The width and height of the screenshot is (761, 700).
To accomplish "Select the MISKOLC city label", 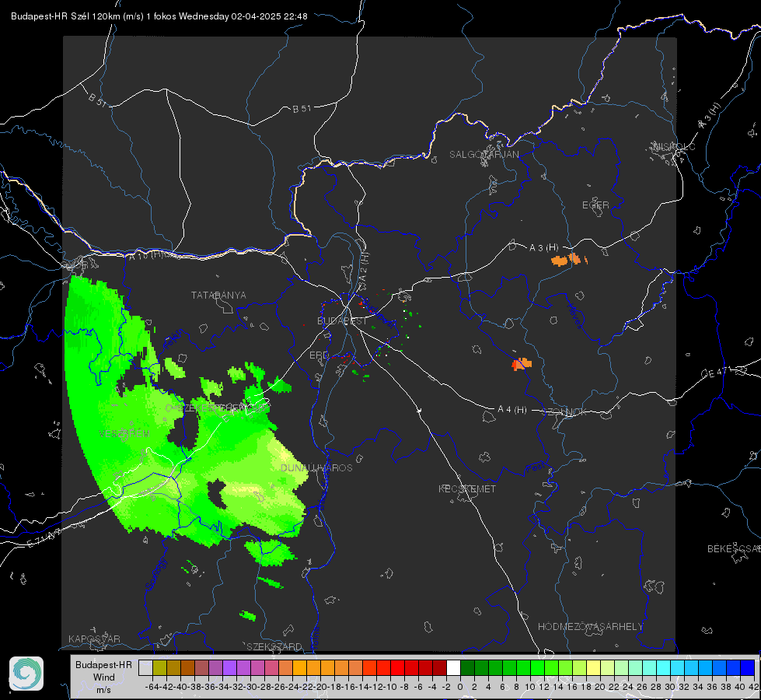I will [x=675, y=146].
